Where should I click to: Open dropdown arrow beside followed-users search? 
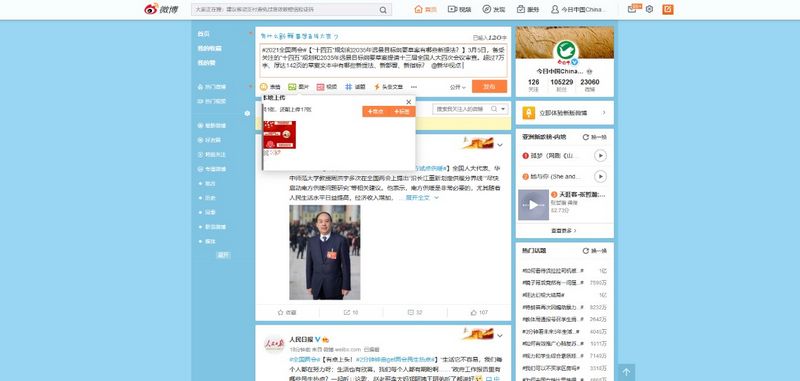pyautogui.click(x=504, y=109)
